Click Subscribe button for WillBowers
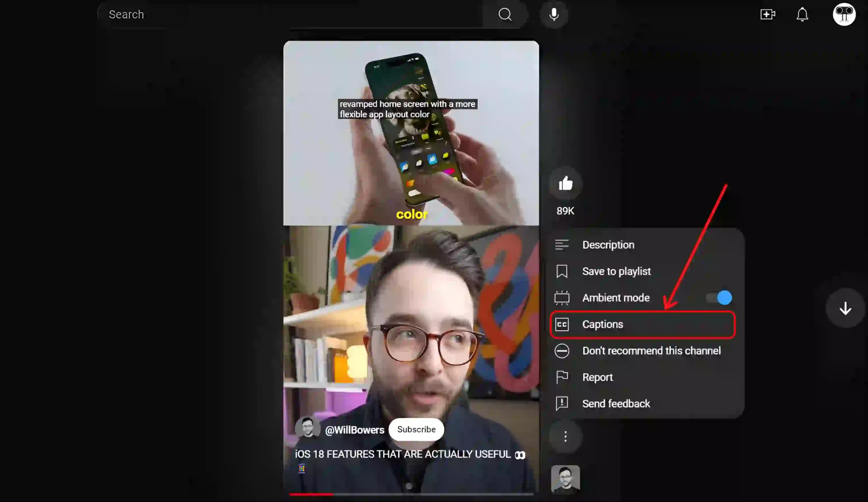The width and height of the screenshot is (868, 502). [x=416, y=429]
